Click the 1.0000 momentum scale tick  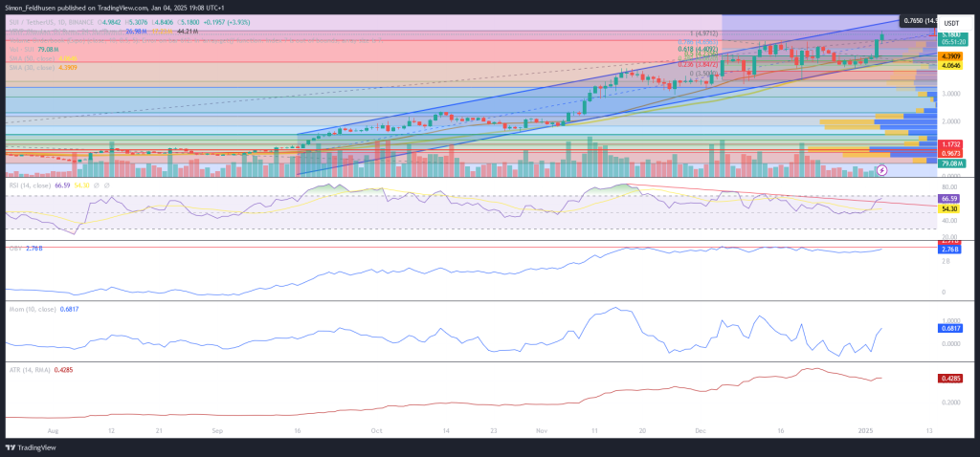[951, 319]
